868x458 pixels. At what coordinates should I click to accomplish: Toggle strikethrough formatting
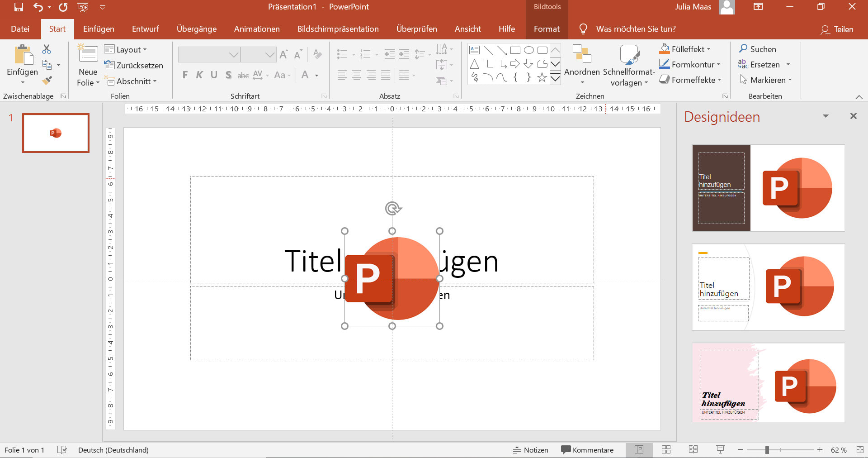(x=243, y=76)
